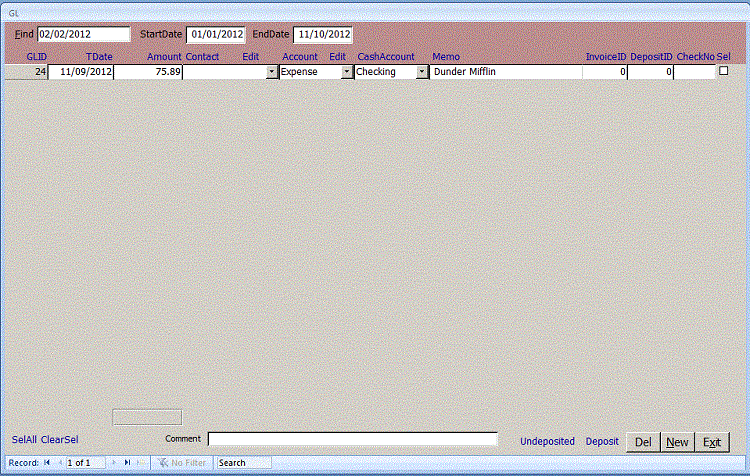Viewport: 750px width, 476px height.
Task: Open the Undeposited link
Action: (x=547, y=441)
